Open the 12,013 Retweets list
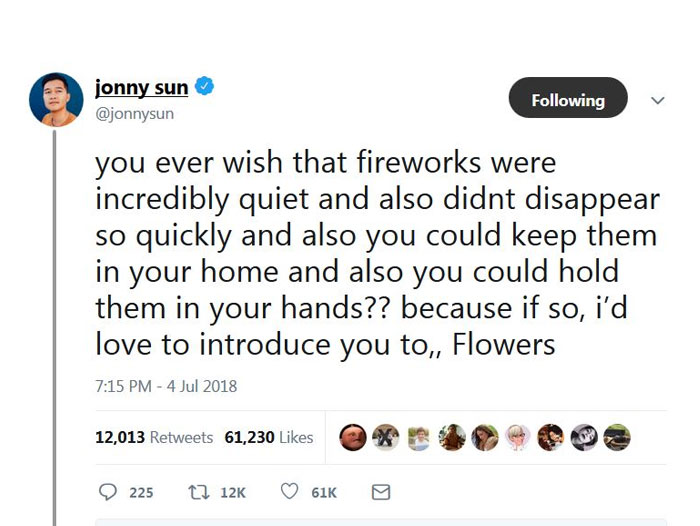Screen dimensions: 700x526 tap(154, 437)
